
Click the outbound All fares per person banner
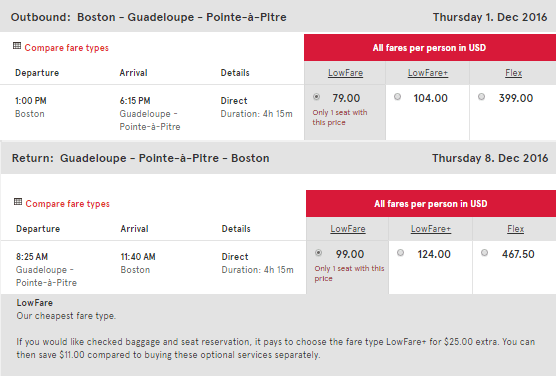coord(430,48)
